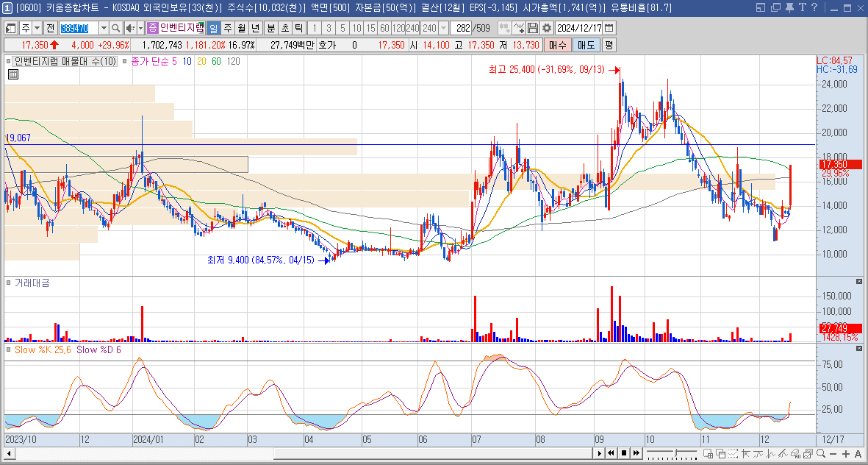
Task: Click the window-with-grid icon in bottom toolbar
Action: (x=708, y=453)
